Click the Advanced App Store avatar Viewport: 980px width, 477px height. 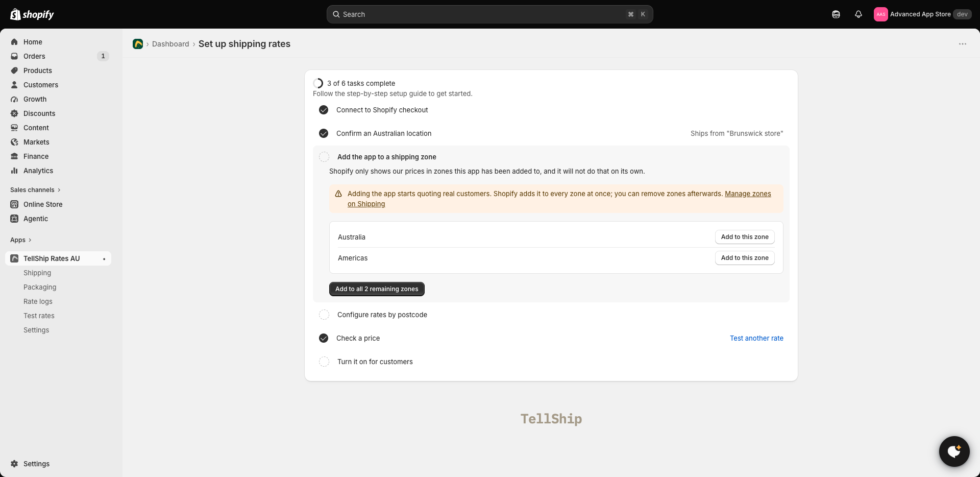click(881, 14)
